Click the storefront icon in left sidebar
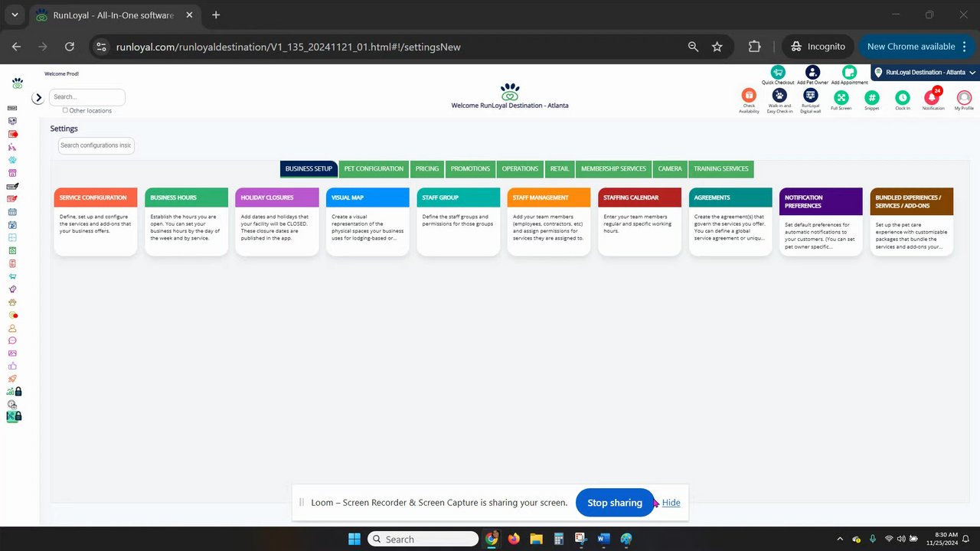The width and height of the screenshot is (980, 551). pos(12,173)
